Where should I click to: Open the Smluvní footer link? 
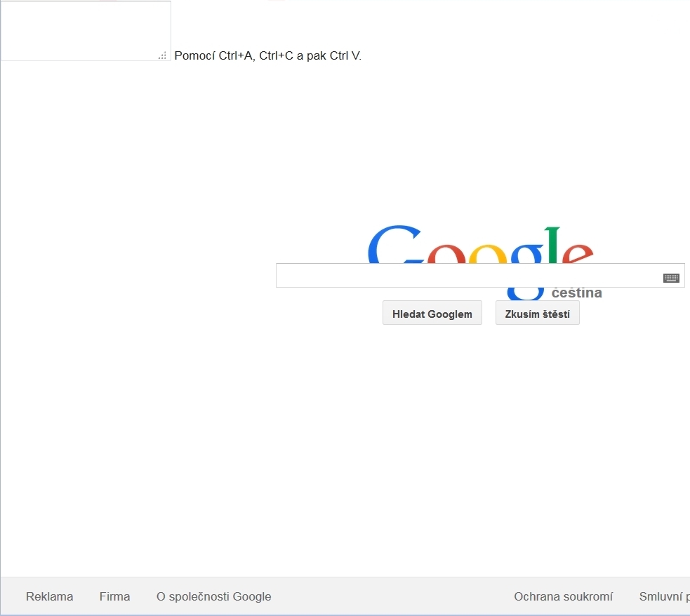(x=665, y=596)
